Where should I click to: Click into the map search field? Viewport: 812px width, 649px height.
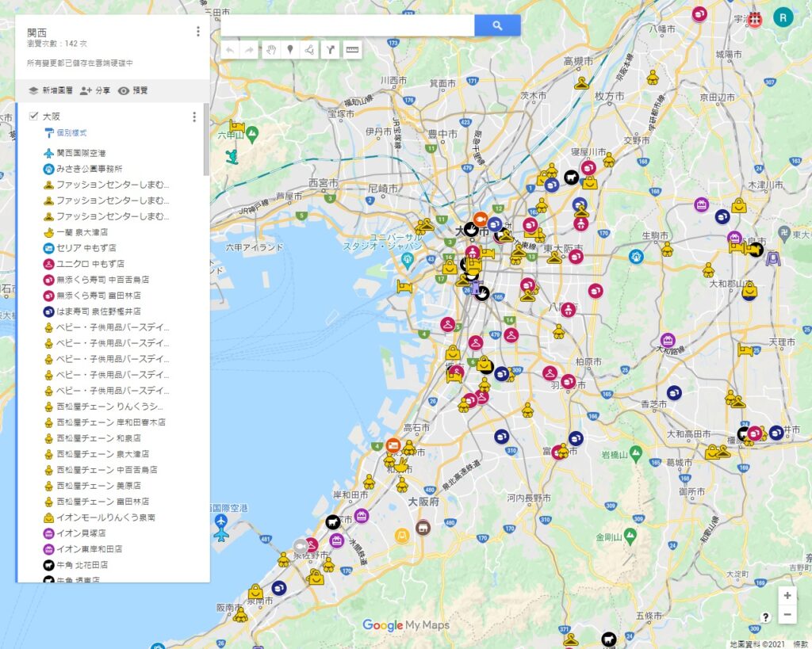click(347, 25)
